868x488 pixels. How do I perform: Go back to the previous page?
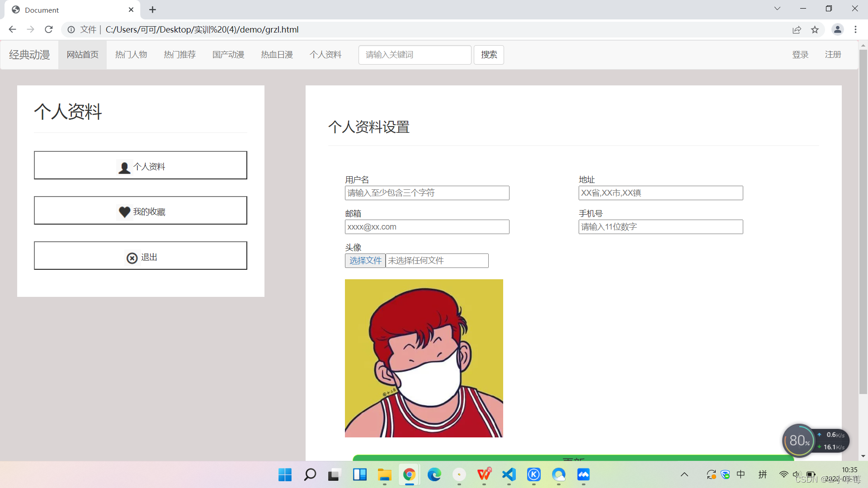coord(12,29)
